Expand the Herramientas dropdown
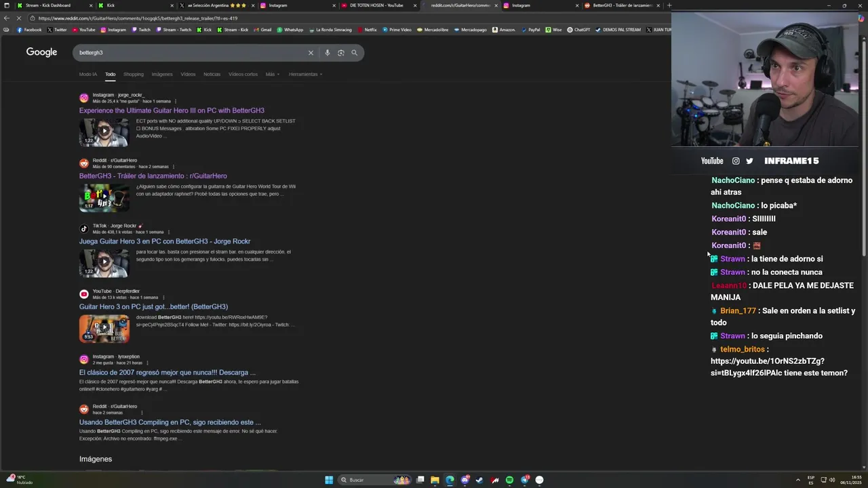Screen dimensions: 868x488 coord(305,74)
